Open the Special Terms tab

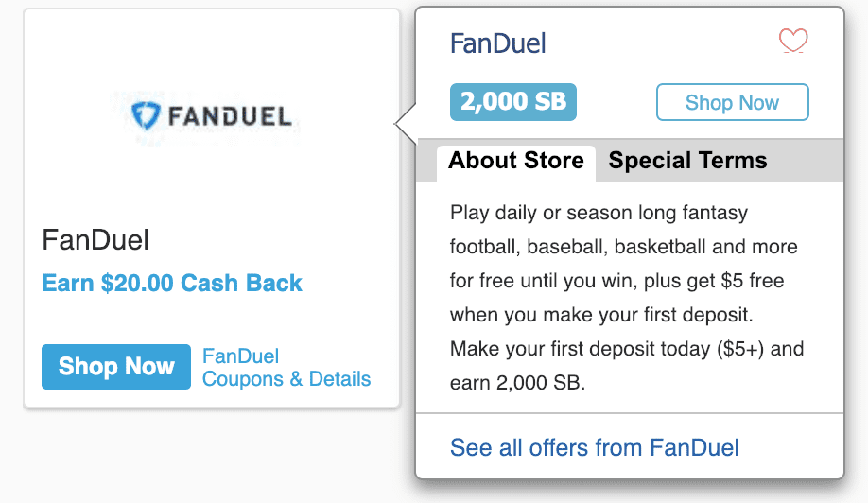point(687,161)
